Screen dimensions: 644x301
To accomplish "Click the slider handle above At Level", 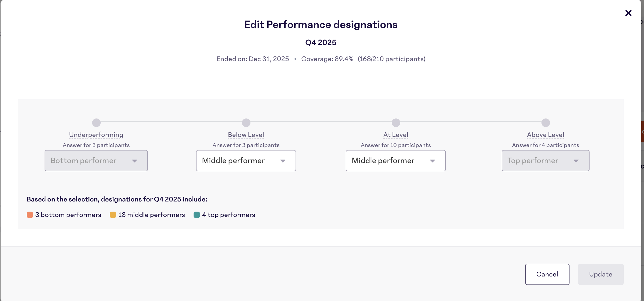I will point(395,122).
